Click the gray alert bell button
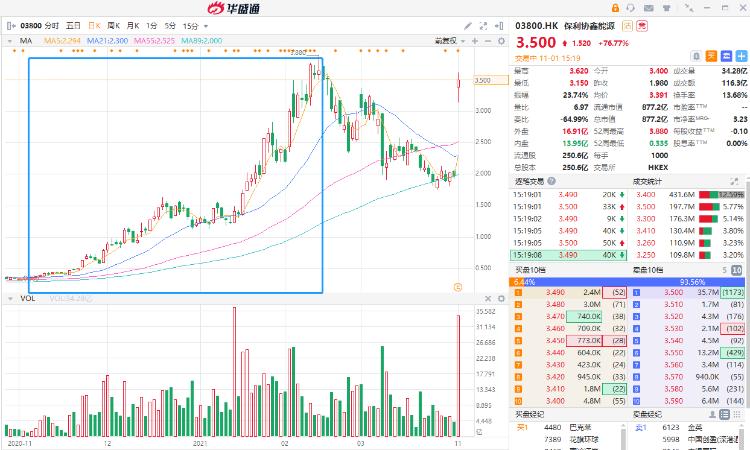The height and width of the screenshot is (450, 750). point(696,56)
